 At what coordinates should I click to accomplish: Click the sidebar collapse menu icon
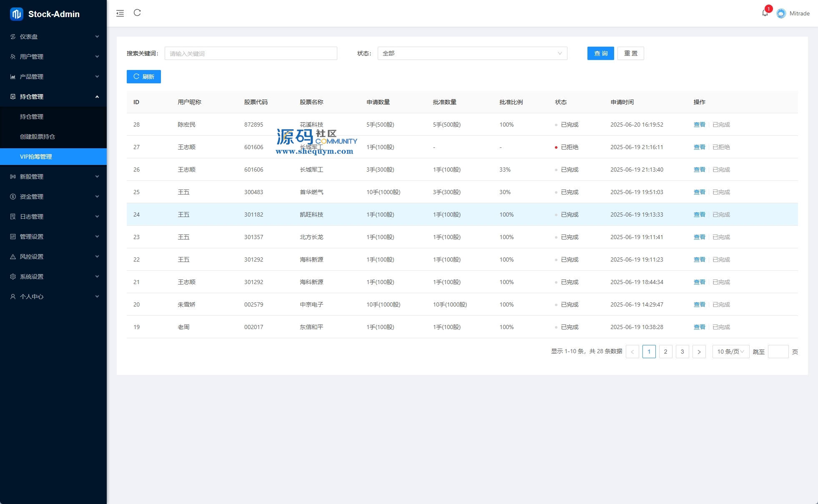click(120, 13)
